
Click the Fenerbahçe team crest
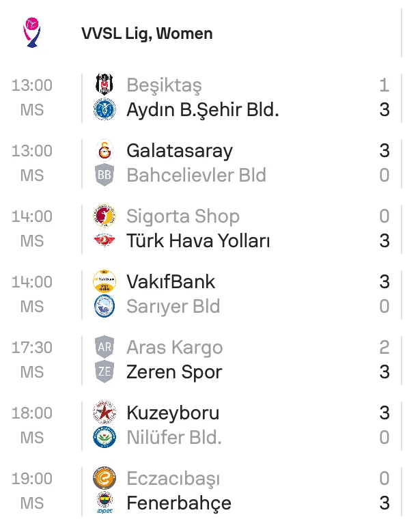point(104,503)
